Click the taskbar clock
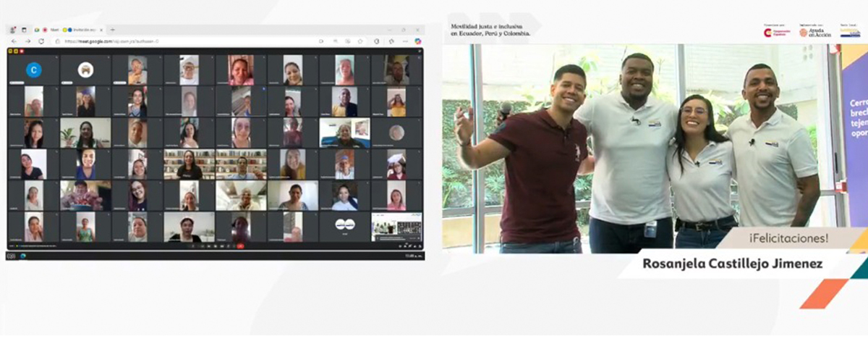The width and height of the screenshot is (868, 339). (x=414, y=256)
